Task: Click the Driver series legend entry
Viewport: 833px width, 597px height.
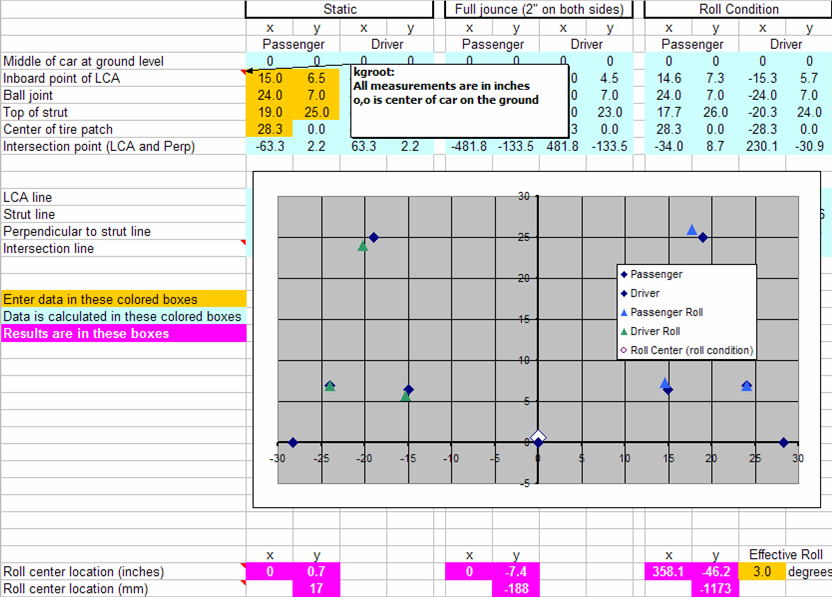Action: (651, 293)
